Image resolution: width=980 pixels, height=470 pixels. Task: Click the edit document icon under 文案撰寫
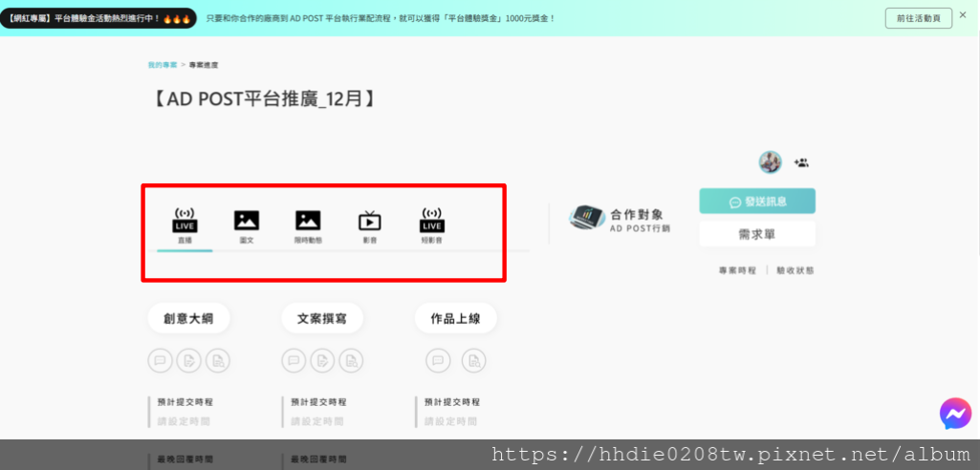click(322, 360)
